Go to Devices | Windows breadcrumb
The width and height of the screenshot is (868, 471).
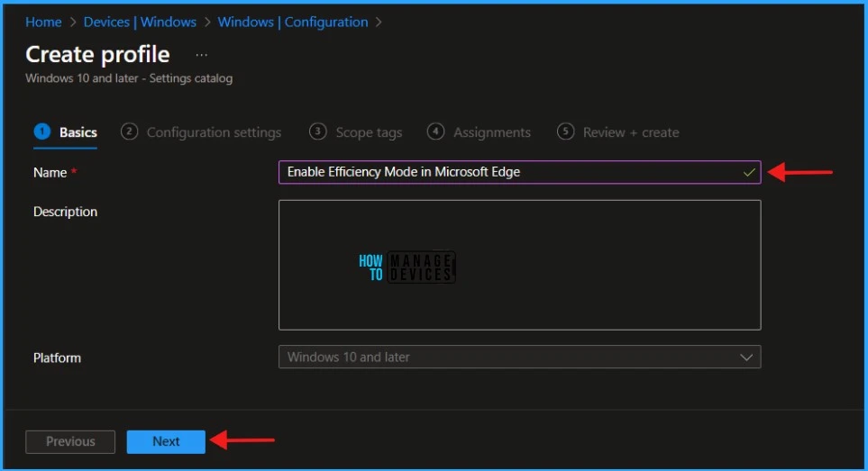tap(140, 23)
